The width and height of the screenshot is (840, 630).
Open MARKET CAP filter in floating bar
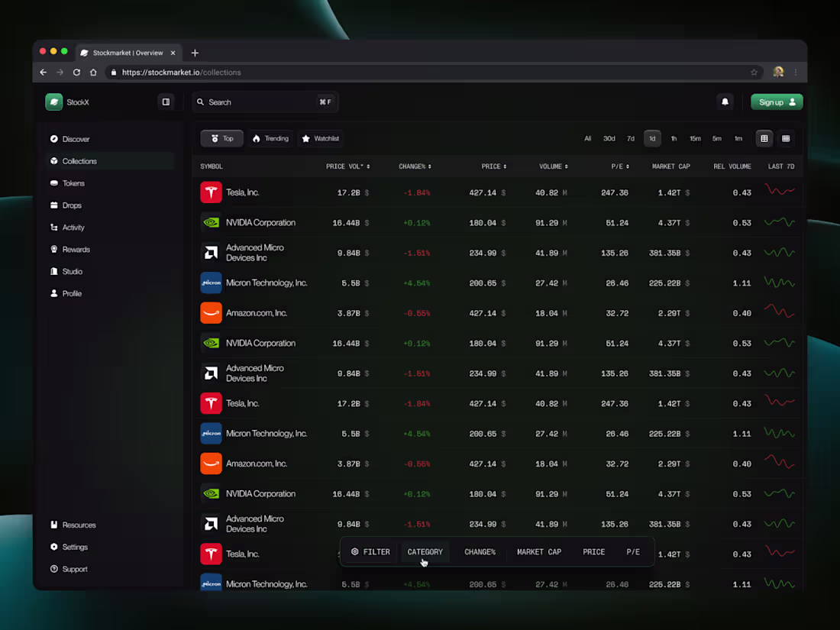pyautogui.click(x=539, y=552)
